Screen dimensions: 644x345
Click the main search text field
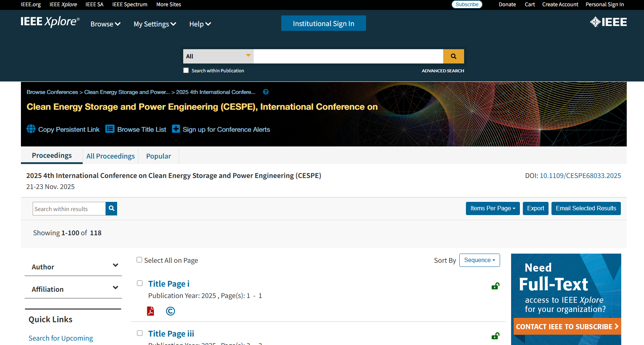coord(348,56)
